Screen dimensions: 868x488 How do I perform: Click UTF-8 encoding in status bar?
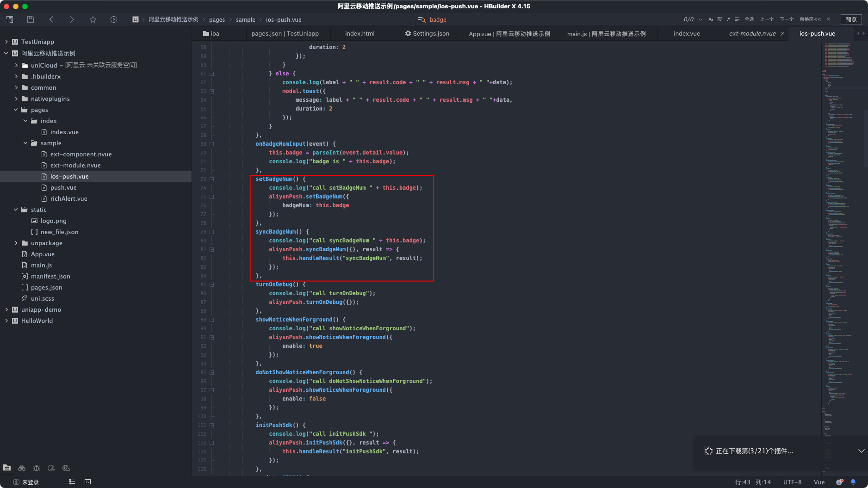pos(793,482)
